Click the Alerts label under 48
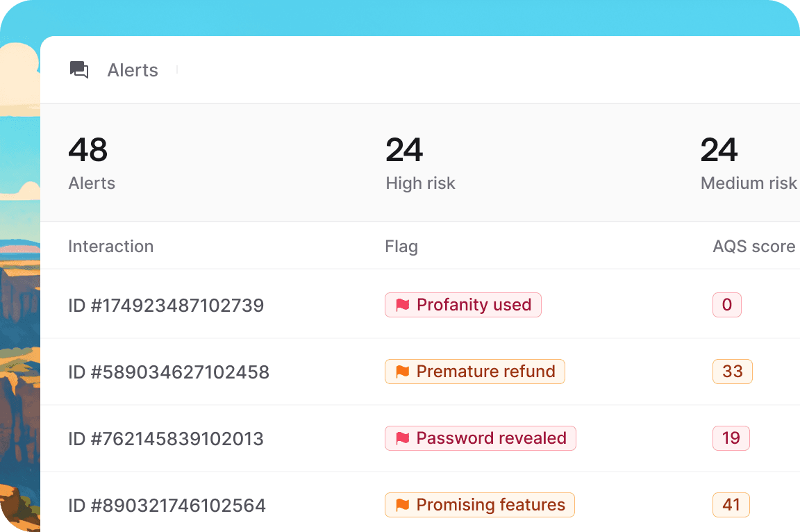800x532 pixels. [x=92, y=183]
